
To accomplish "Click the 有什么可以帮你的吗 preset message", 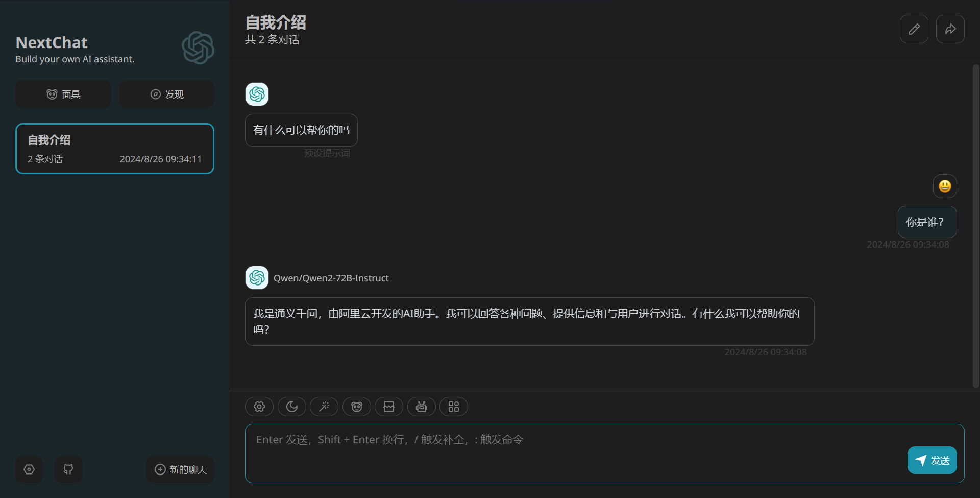I will (301, 130).
